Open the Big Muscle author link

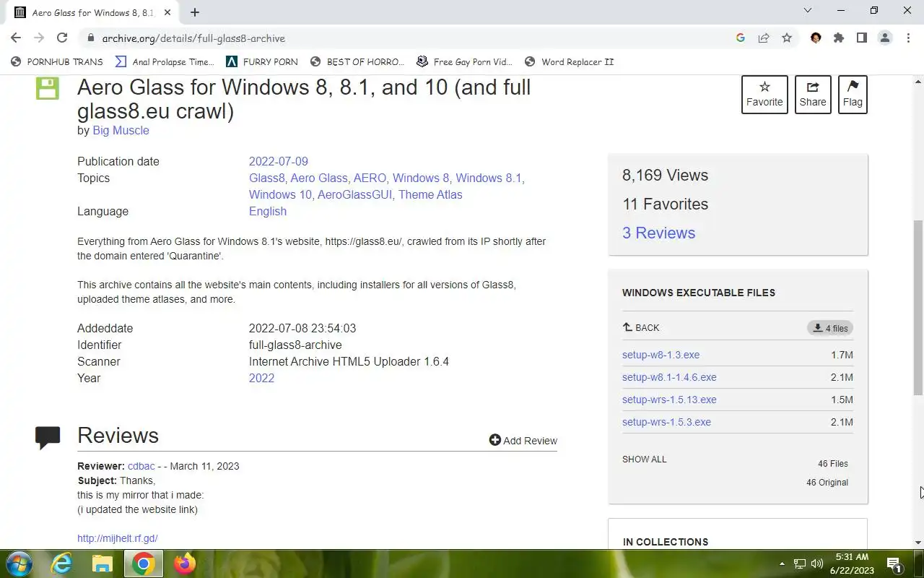121,130
